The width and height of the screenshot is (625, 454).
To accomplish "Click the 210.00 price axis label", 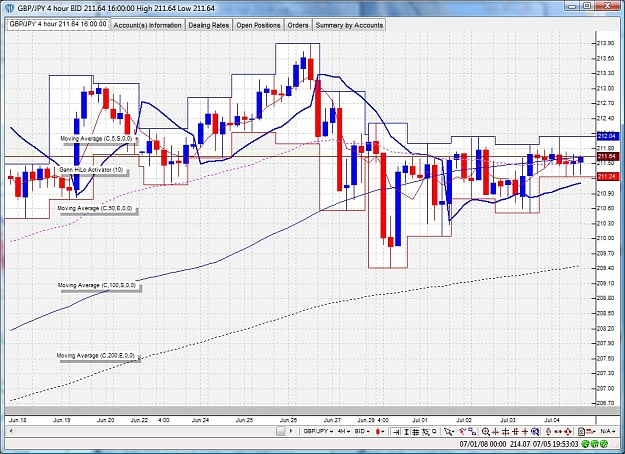I will coord(605,238).
